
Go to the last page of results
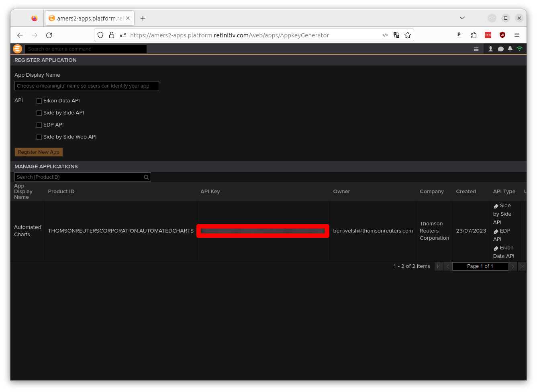click(522, 266)
